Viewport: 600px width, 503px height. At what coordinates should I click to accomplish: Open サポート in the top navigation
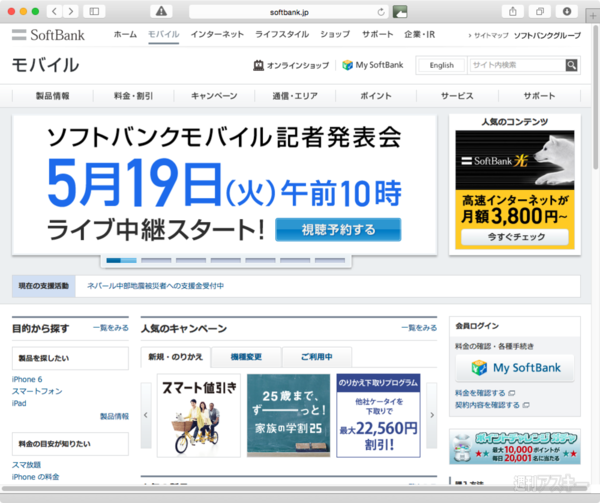378,34
